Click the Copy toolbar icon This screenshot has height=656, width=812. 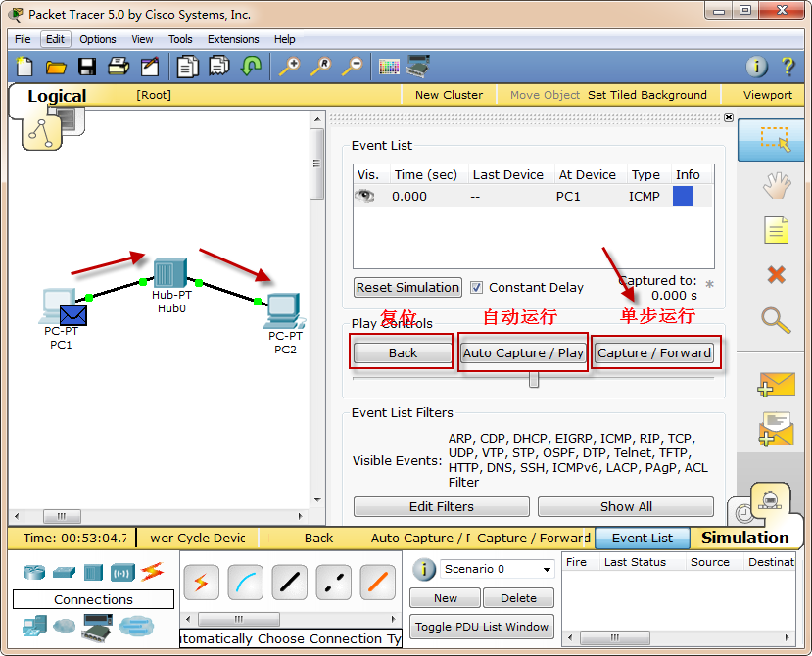coord(187,67)
